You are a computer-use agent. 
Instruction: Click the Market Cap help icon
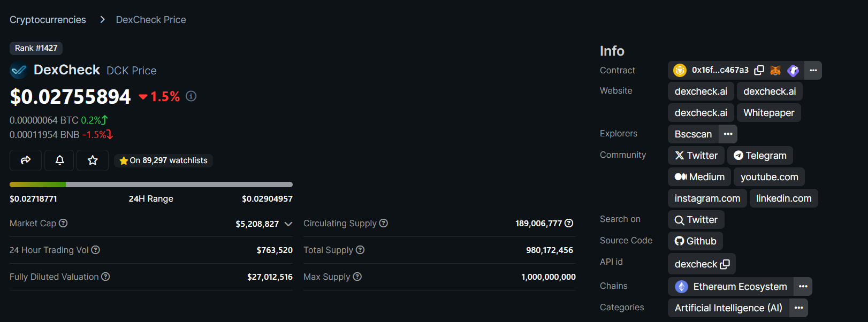tap(63, 223)
